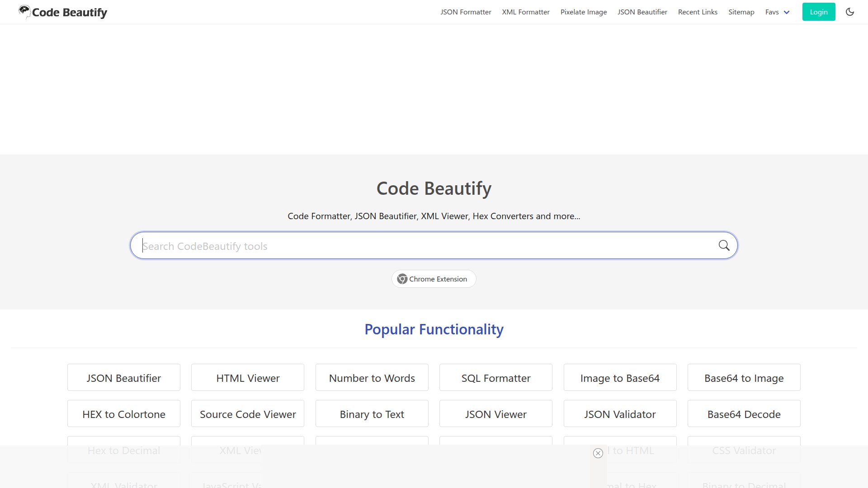This screenshot has height=488, width=868.
Task: Click the Code Beautify logo icon
Action: tap(24, 11)
